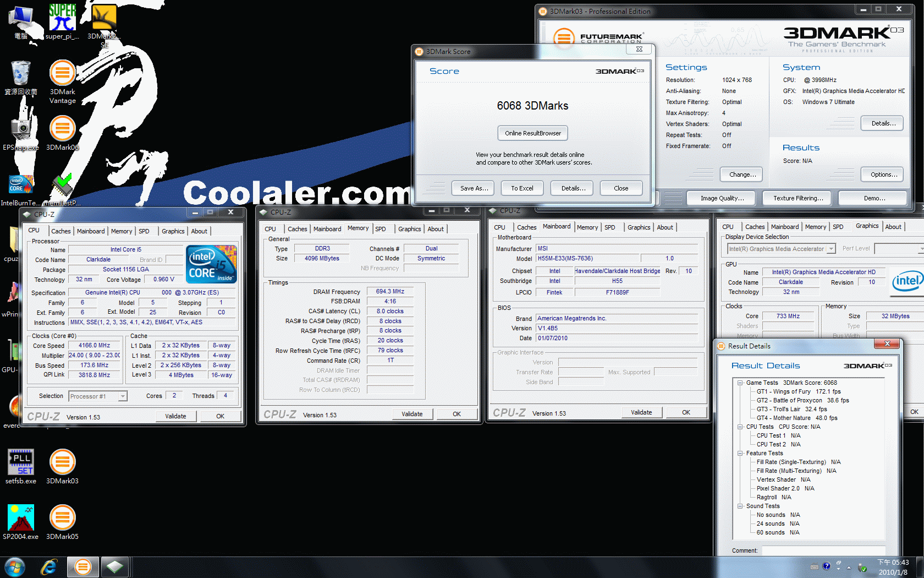
Task: Open the Recycle Bin desktop icon
Action: coord(21,78)
